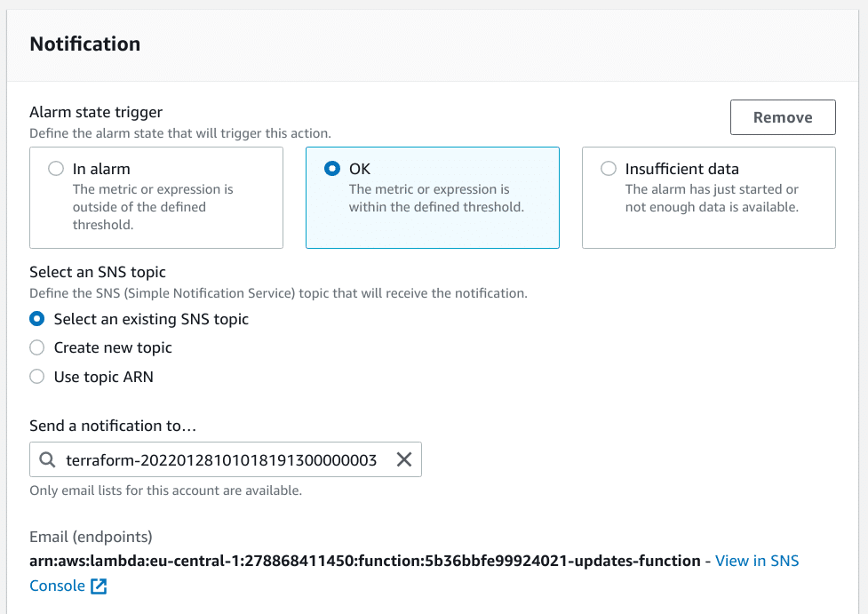868x614 pixels.
Task: Click the Remove button
Action: [782, 116]
